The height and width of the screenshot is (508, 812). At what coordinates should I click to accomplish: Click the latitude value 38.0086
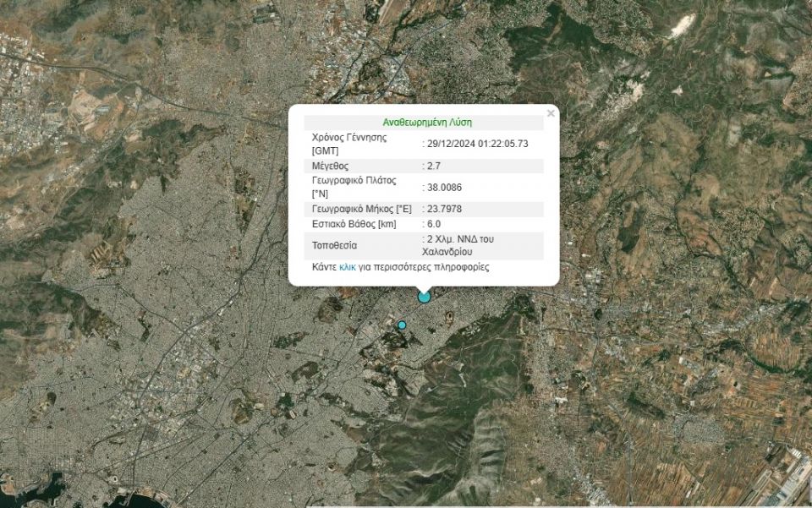(x=445, y=187)
